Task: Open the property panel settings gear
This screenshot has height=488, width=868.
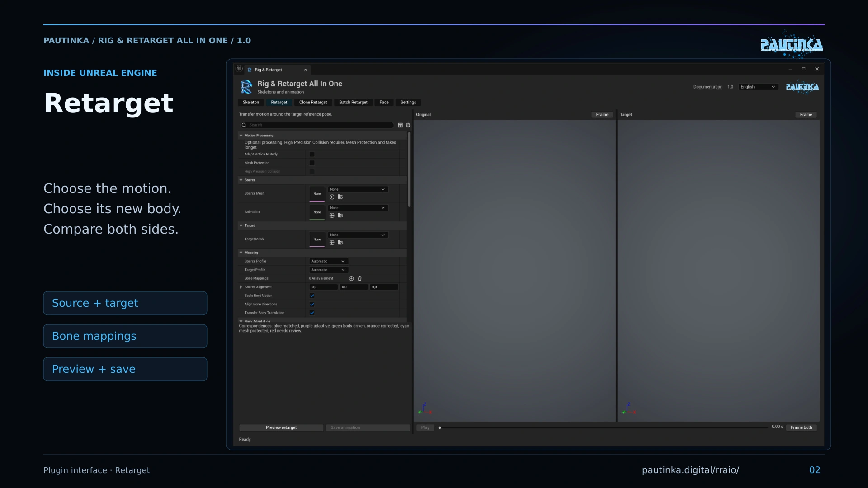Action: tap(408, 125)
